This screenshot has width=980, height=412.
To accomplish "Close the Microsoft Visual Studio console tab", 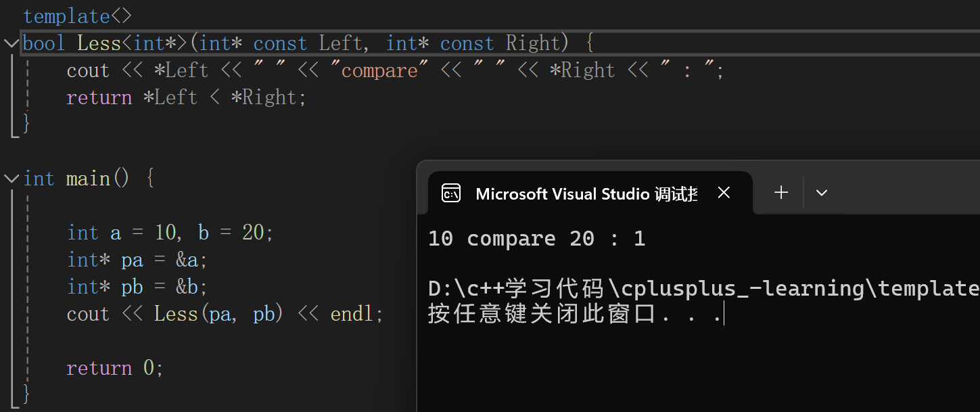I will [x=724, y=193].
